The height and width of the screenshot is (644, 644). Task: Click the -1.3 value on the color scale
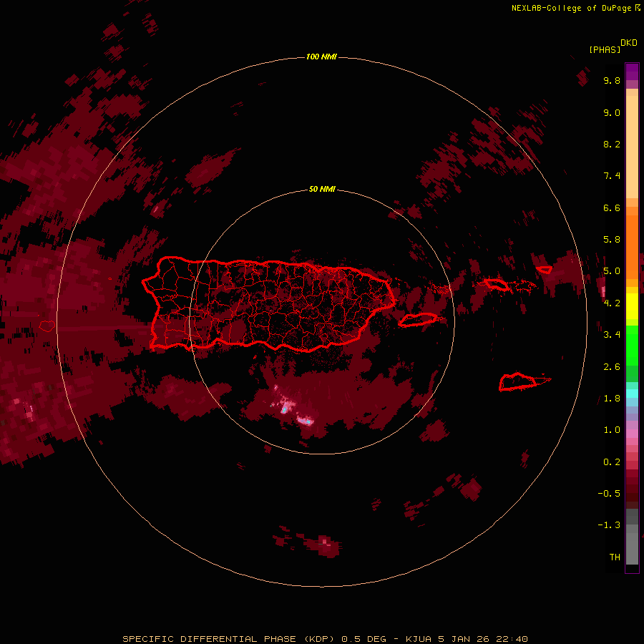tap(609, 525)
